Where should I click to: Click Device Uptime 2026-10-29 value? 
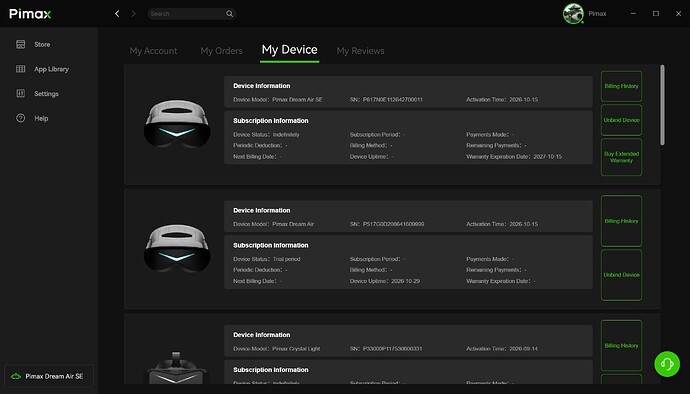[405, 281]
